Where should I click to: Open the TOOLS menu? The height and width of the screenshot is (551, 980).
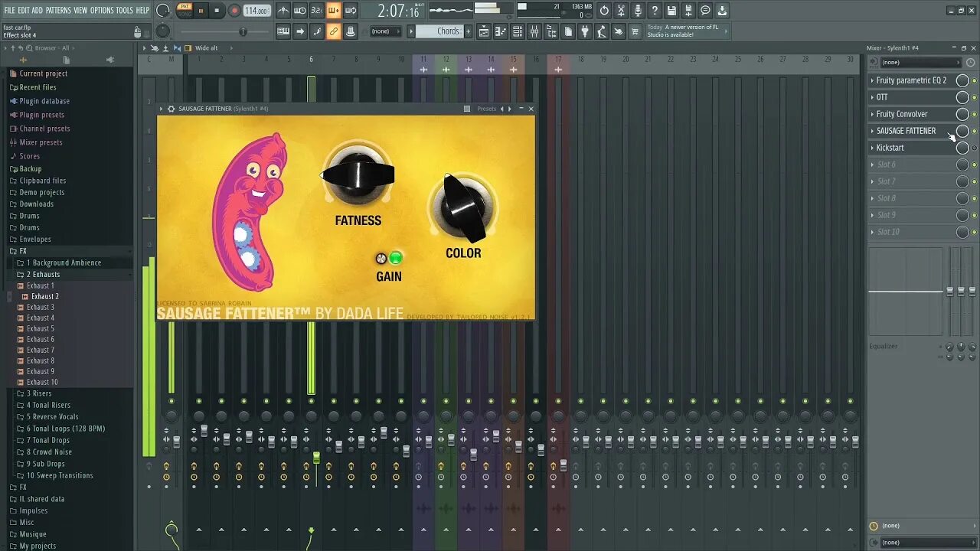click(125, 10)
